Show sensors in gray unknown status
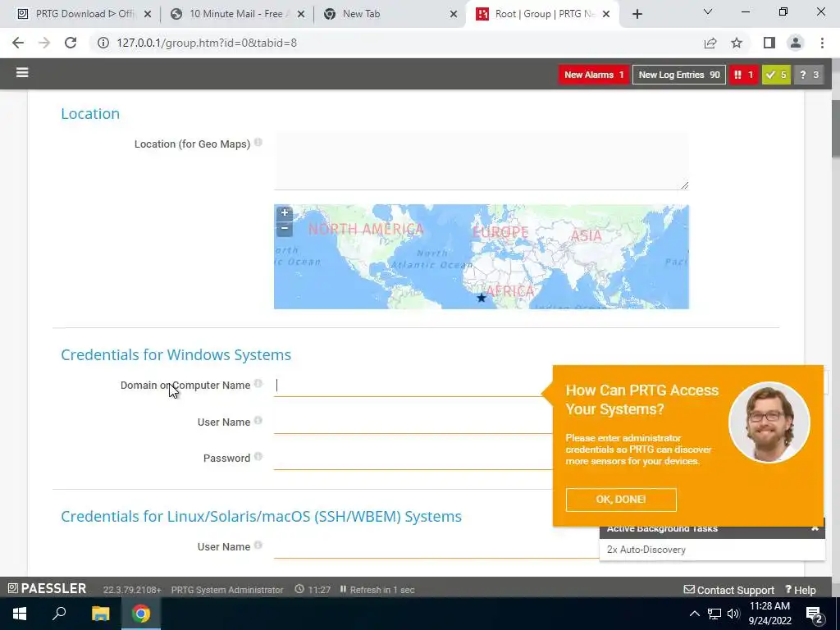840x630 pixels. [x=809, y=75]
